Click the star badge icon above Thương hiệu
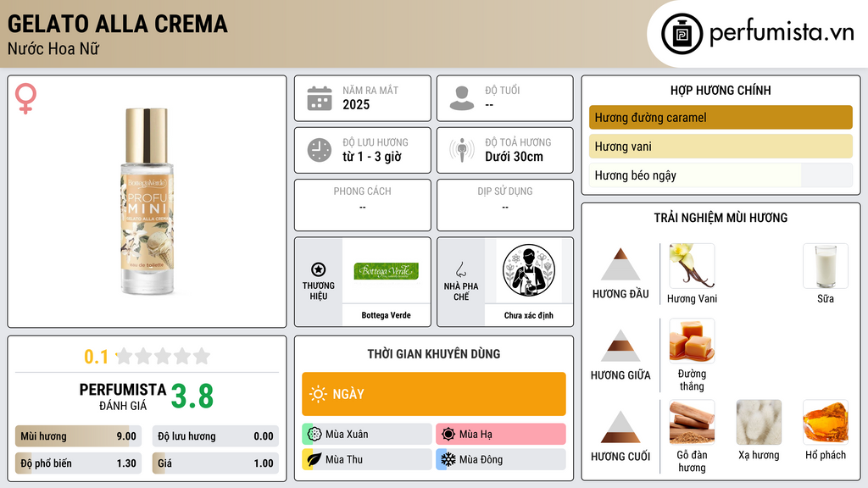 pos(319,269)
